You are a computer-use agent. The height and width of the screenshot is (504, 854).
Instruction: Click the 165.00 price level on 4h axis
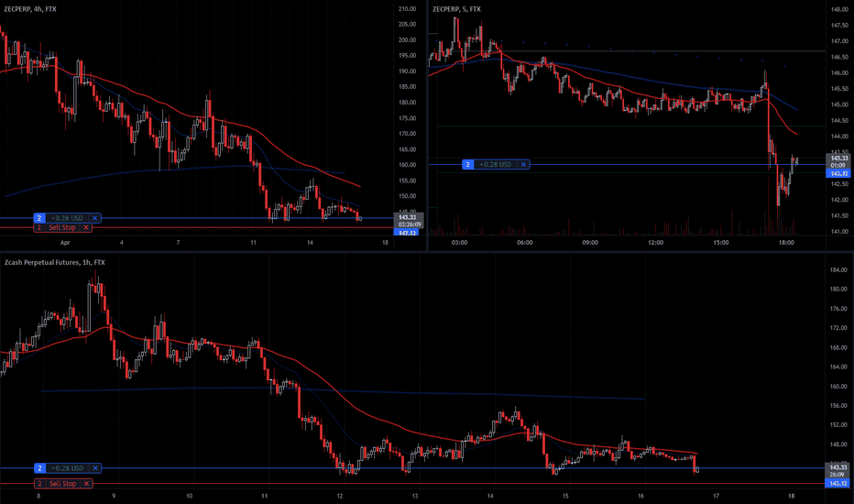coord(407,149)
